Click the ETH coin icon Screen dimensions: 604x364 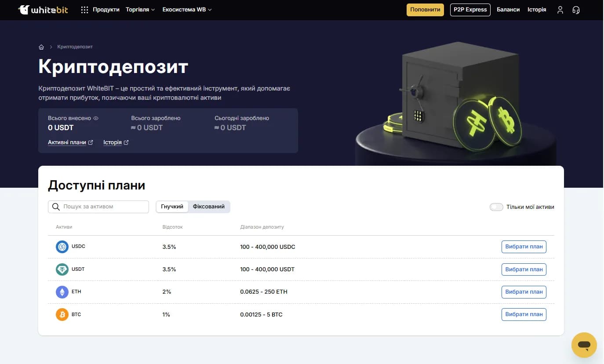click(62, 292)
